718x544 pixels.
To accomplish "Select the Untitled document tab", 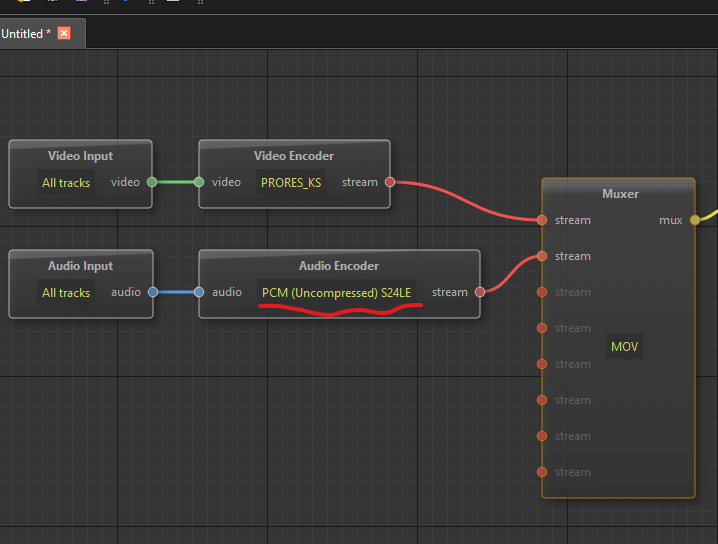I will 26,33.
